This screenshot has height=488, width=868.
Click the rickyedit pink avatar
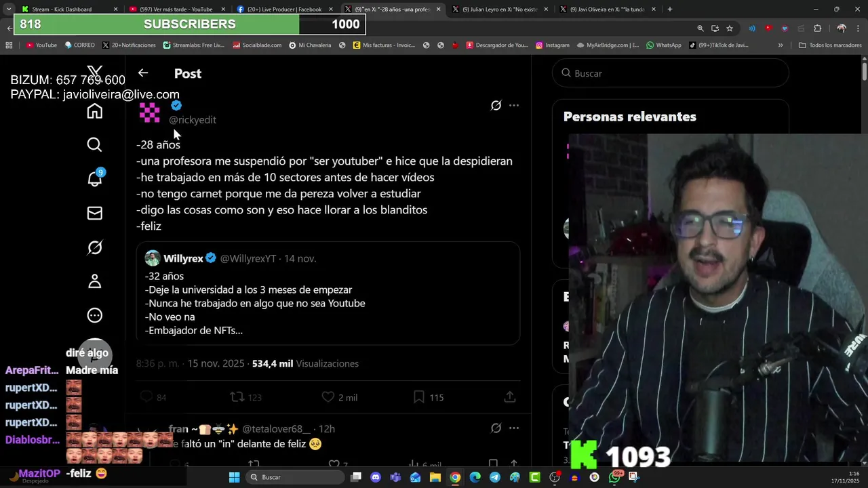(150, 112)
